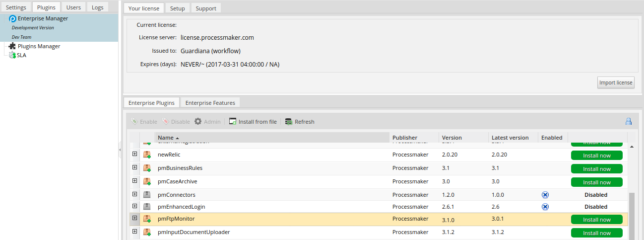Click the Enterprise Manager logo icon
The height and width of the screenshot is (240, 644).
coord(13,19)
